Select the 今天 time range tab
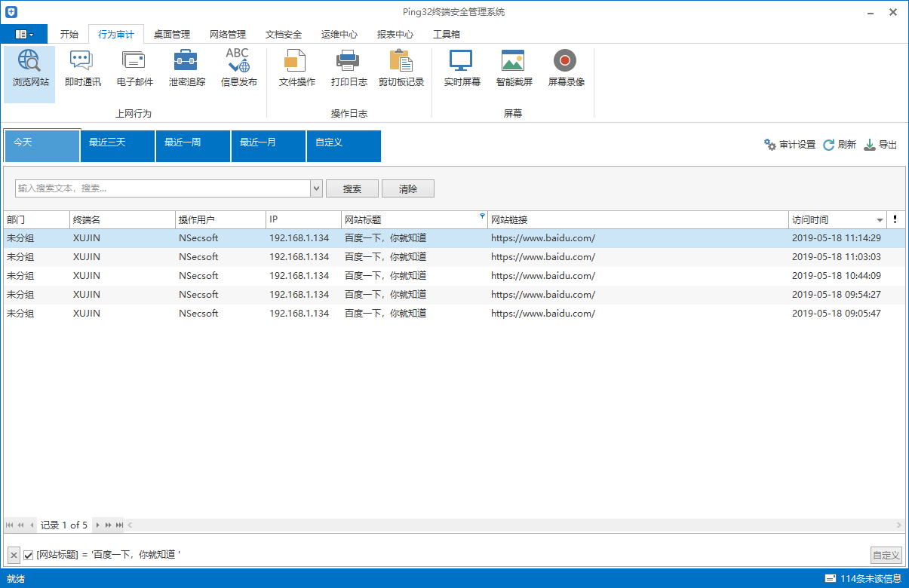The height and width of the screenshot is (588, 909). click(x=42, y=146)
